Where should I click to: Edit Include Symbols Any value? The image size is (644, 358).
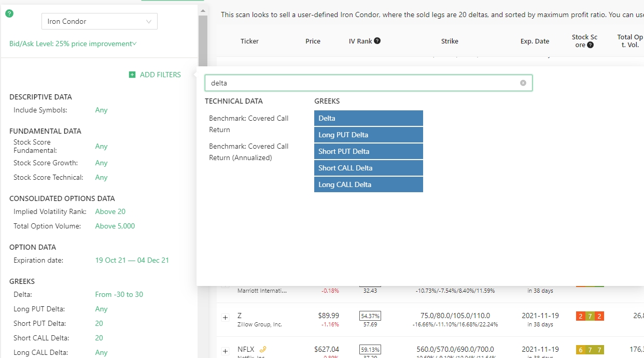coord(101,110)
